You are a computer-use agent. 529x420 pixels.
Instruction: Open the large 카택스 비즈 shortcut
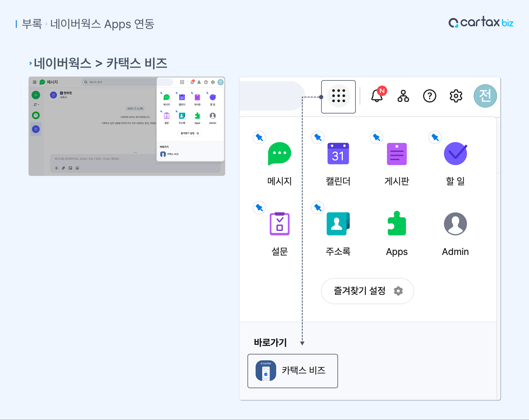(x=292, y=370)
